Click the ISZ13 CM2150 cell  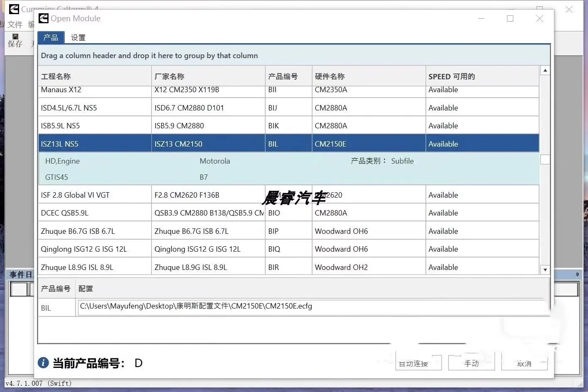pos(208,144)
